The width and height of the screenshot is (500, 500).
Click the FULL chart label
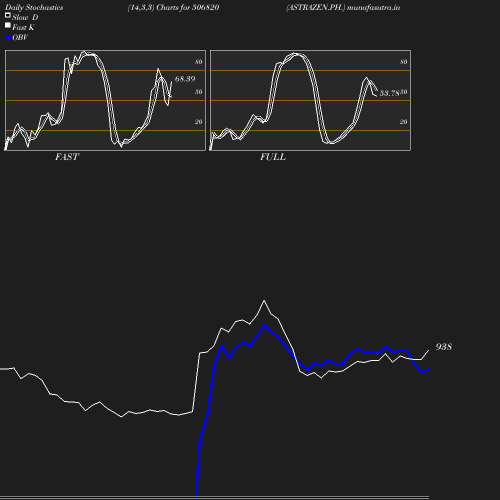pos(273,157)
